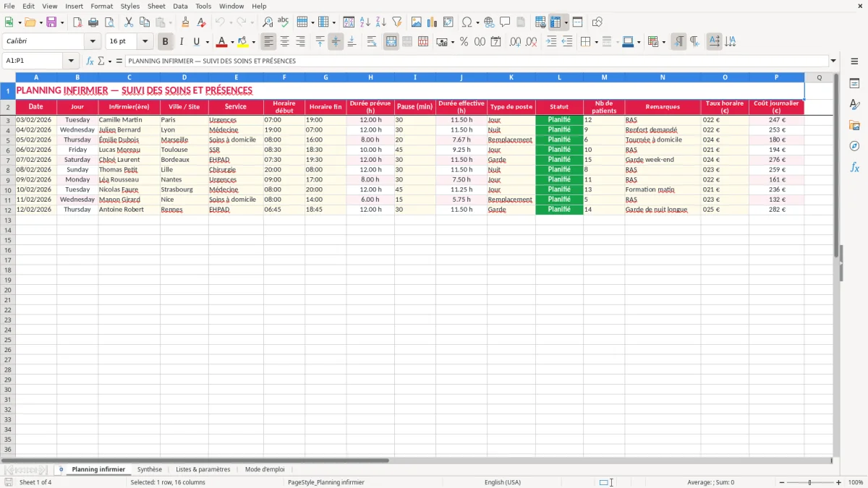Click the formula input line
868x488 pixels.
pos(476,61)
